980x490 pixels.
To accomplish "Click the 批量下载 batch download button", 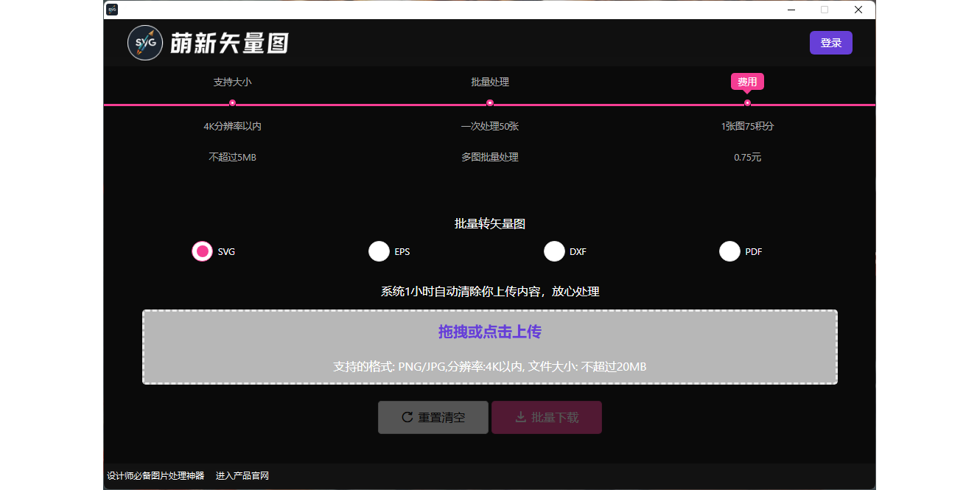I will coord(546,416).
